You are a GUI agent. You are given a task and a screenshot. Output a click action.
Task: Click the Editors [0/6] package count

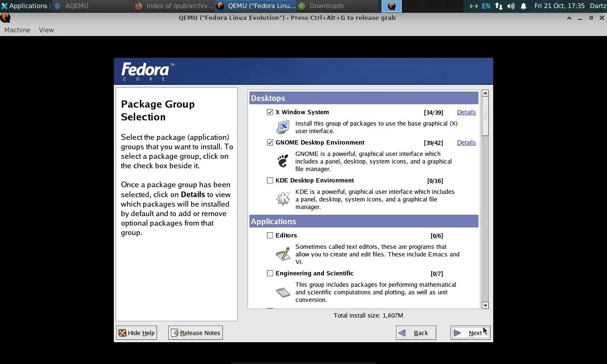tap(437, 236)
